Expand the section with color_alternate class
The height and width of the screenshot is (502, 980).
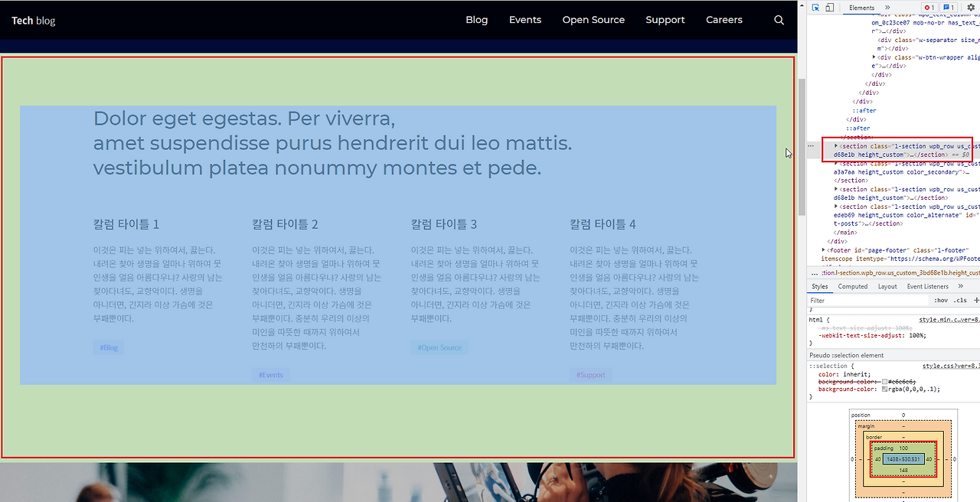(x=836, y=207)
